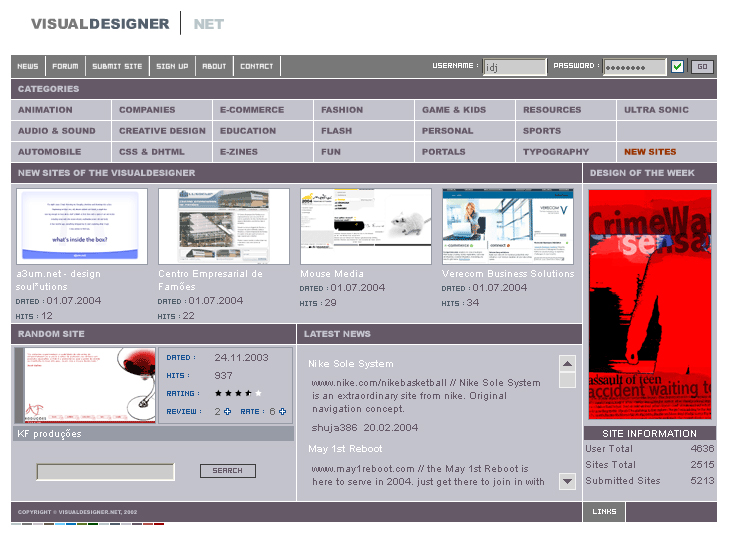Go to Submit Site page
The width and height of the screenshot is (730, 535).
[x=117, y=67]
